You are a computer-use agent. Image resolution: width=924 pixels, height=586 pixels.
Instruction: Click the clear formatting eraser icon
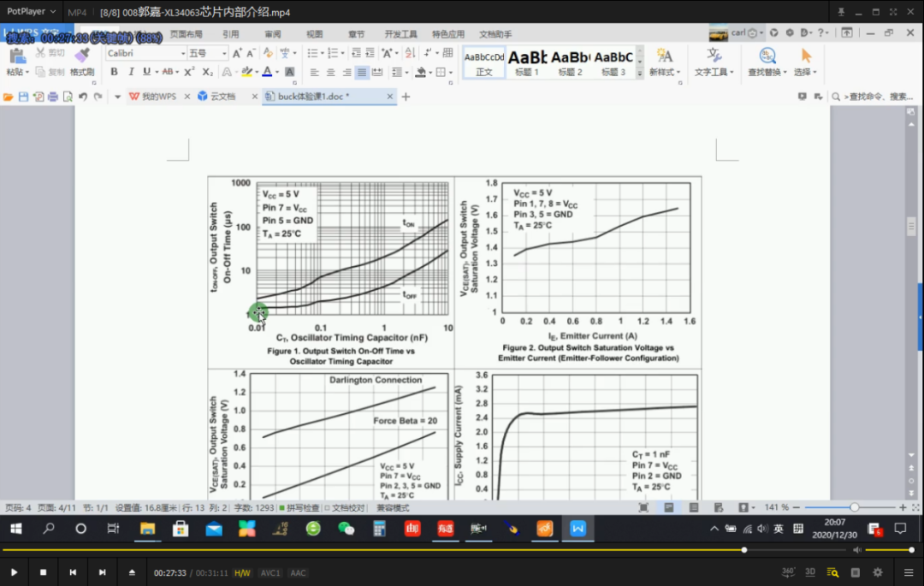268,53
